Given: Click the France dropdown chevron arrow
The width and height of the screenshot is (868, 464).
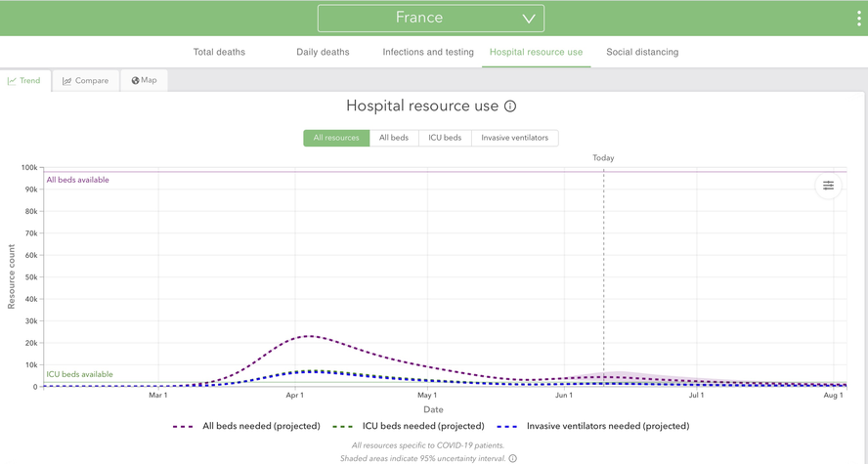Looking at the screenshot, I should tap(528, 19).
